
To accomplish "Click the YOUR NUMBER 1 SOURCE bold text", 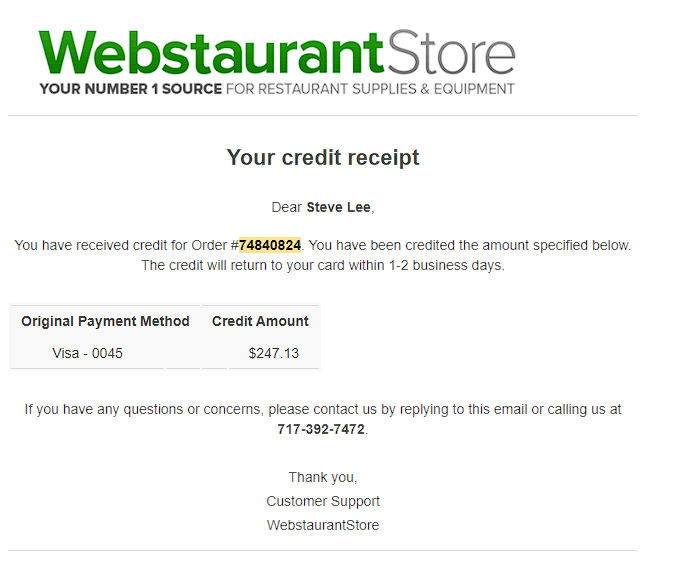I will 130,89.
